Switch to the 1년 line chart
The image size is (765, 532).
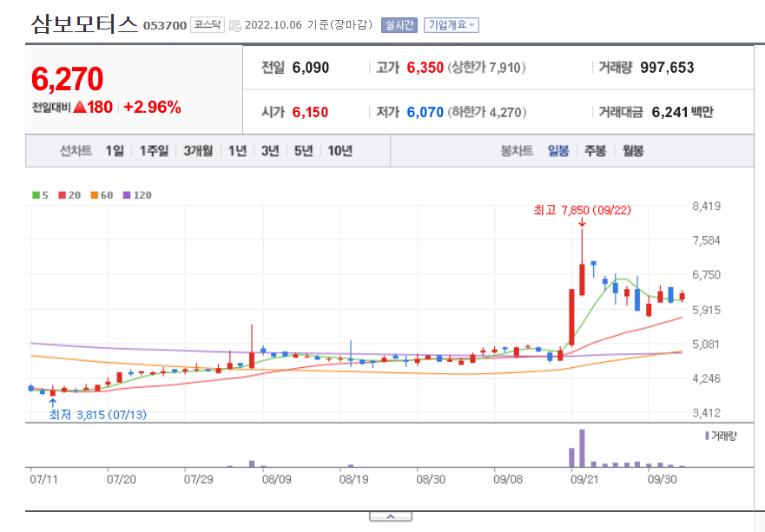coord(238,151)
